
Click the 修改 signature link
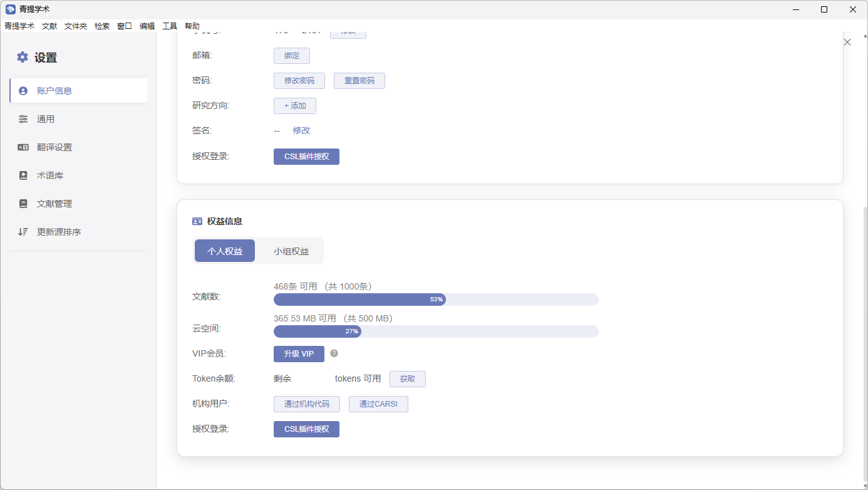[x=302, y=130]
